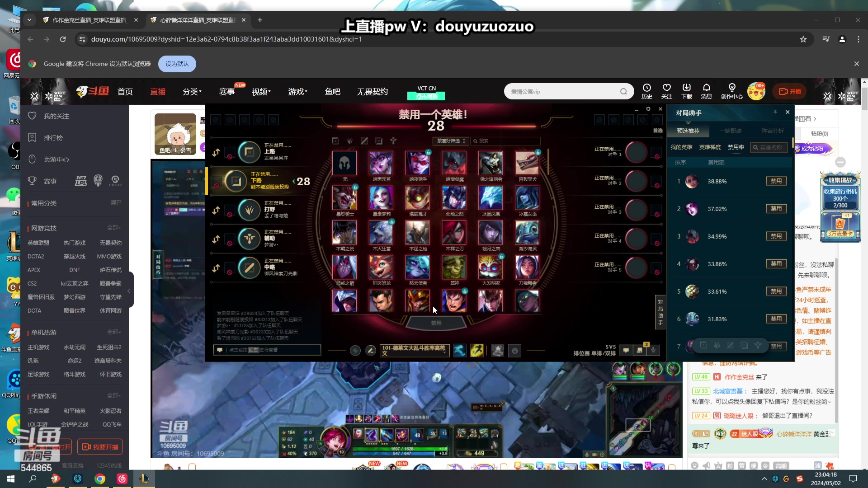Open rune page dropdown 101-德莱文

point(415,351)
